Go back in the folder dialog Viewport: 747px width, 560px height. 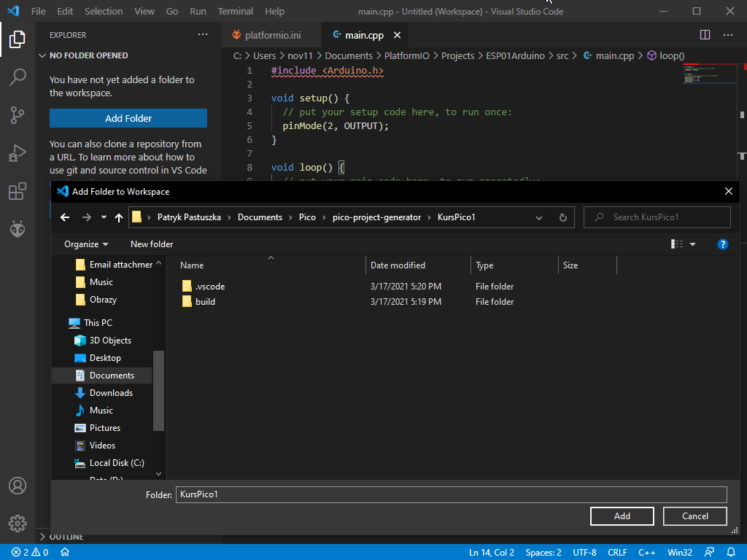point(65,217)
